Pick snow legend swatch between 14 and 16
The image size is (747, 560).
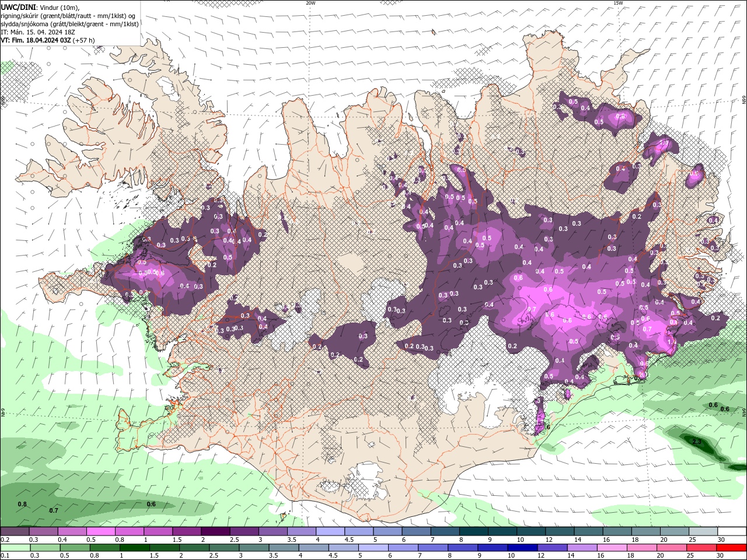[589, 531]
